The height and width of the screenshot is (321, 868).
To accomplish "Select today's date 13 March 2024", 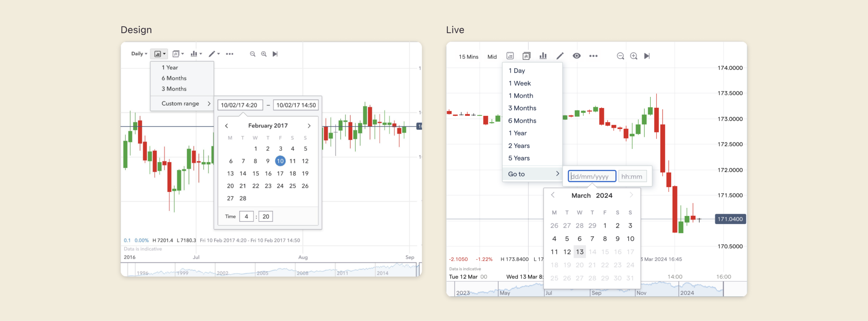I will pos(579,252).
